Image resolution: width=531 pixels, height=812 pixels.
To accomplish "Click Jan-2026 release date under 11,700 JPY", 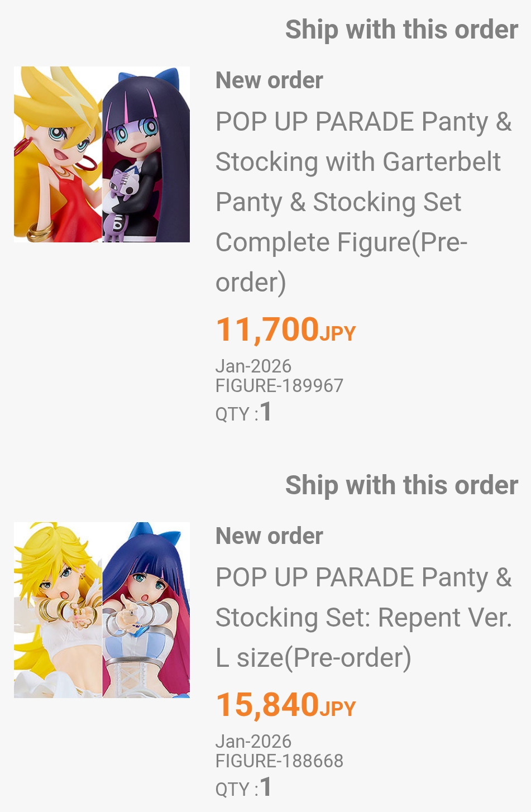I will click(x=253, y=366).
